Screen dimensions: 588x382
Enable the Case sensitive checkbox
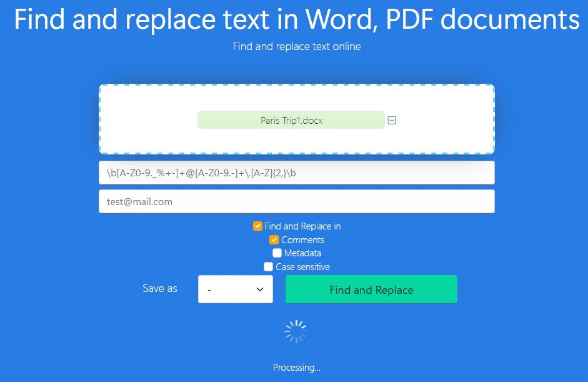point(269,267)
